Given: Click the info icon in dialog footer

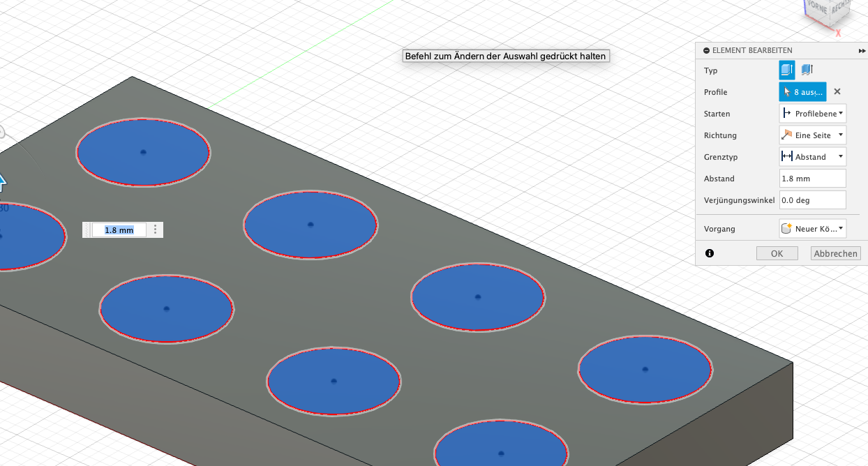Looking at the screenshot, I should coord(710,253).
